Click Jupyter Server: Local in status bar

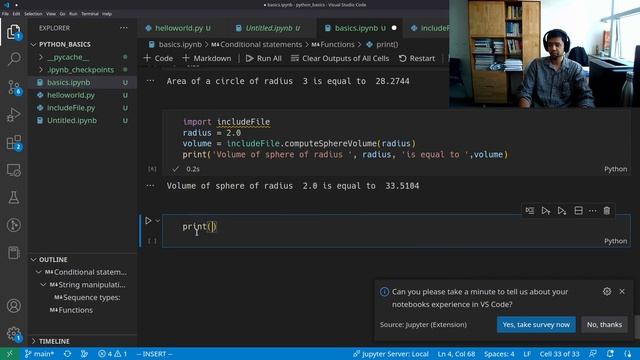391,354
